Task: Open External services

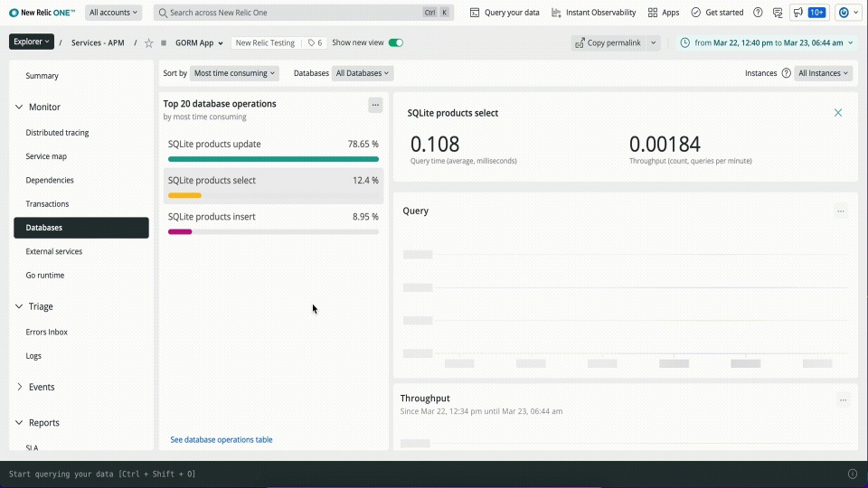Action: pos(53,251)
